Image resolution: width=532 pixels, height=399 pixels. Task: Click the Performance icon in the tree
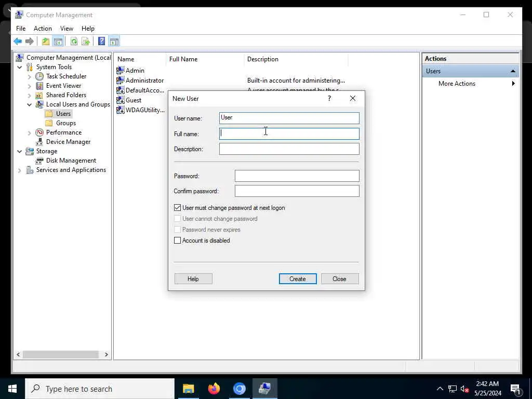coord(39,132)
